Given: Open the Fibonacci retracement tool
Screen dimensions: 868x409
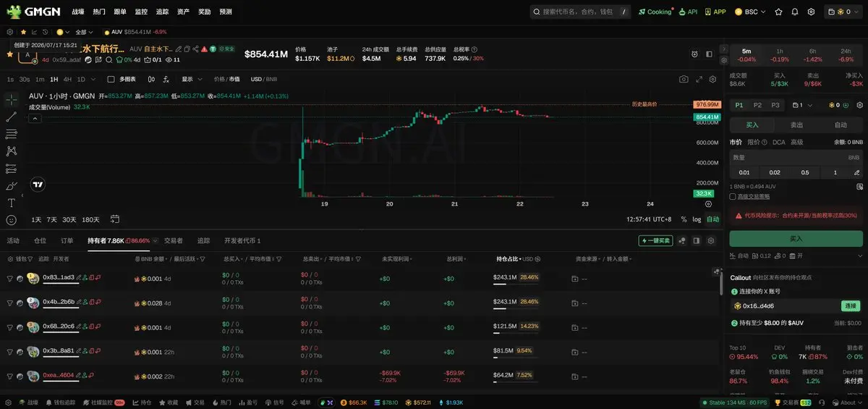Looking at the screenshot, I should pos(12,134).
